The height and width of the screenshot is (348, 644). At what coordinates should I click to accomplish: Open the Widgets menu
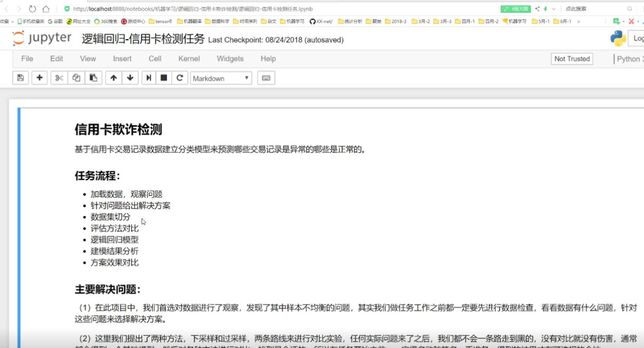[230, 59]
